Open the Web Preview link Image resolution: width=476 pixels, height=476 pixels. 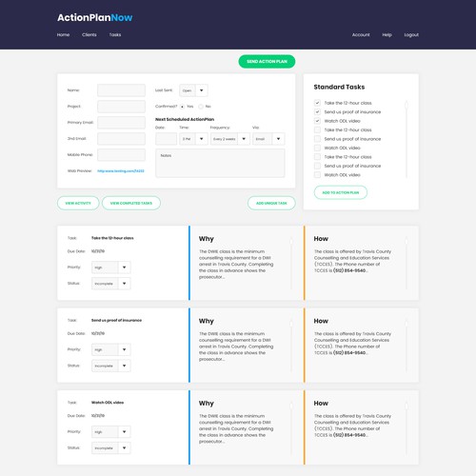(x=121, y=170)
